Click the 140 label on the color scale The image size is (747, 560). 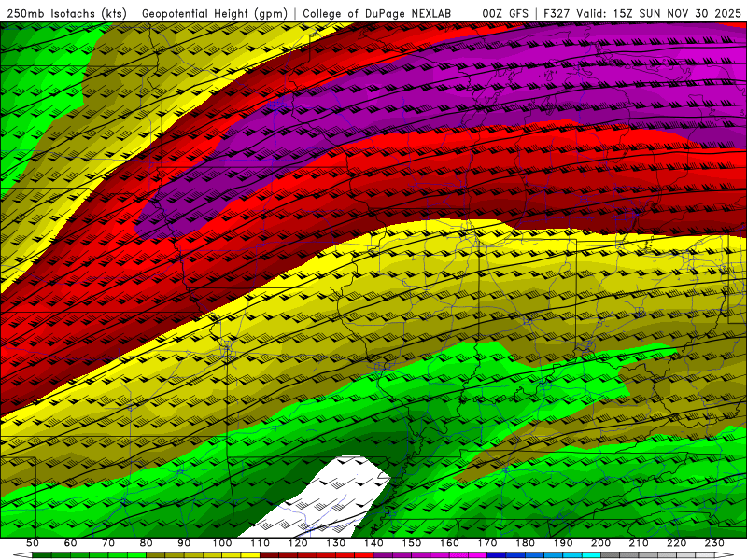pyautogui.click(x=373, y=543)
